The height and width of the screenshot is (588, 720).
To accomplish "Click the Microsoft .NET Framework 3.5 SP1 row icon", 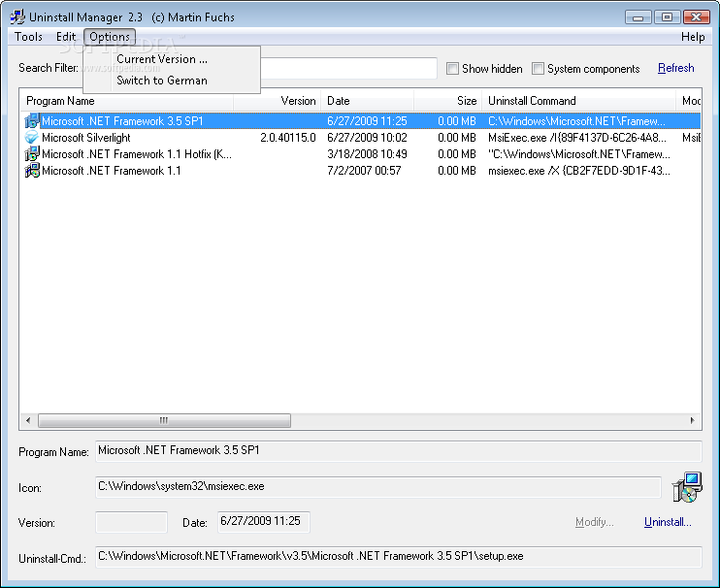I will click(32, 120).
